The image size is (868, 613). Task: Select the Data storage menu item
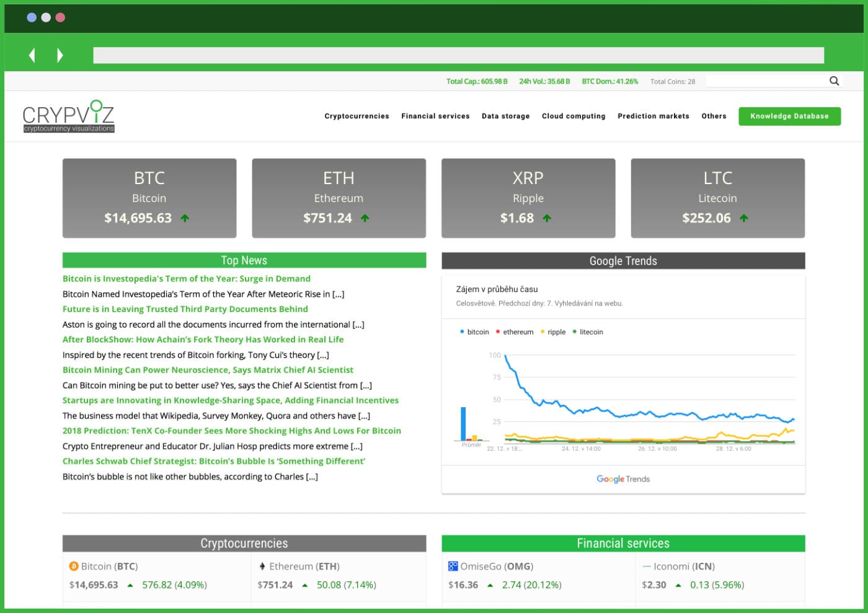pos(505,117)
